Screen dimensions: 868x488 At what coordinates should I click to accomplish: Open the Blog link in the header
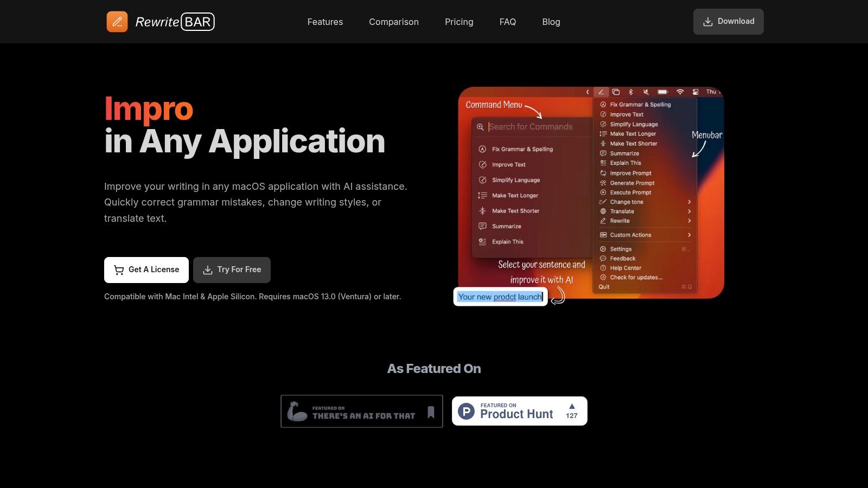(551, 22)
